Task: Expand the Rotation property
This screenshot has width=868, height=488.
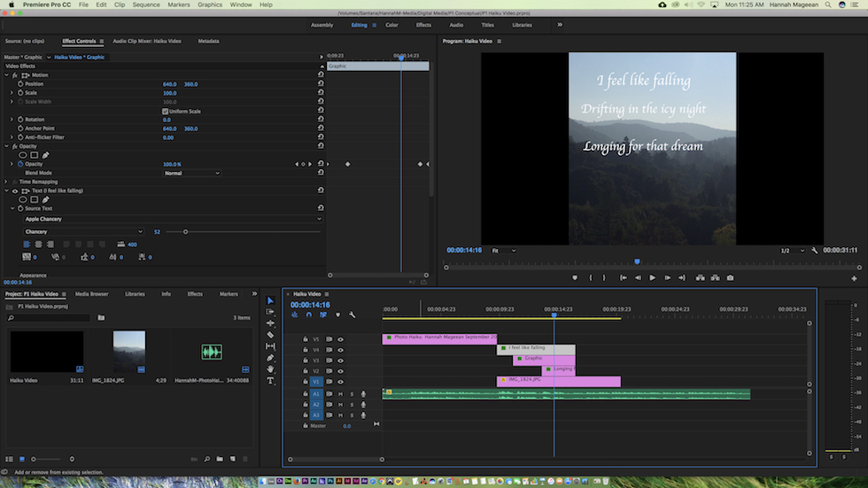Action: click(x=12, y=120)
